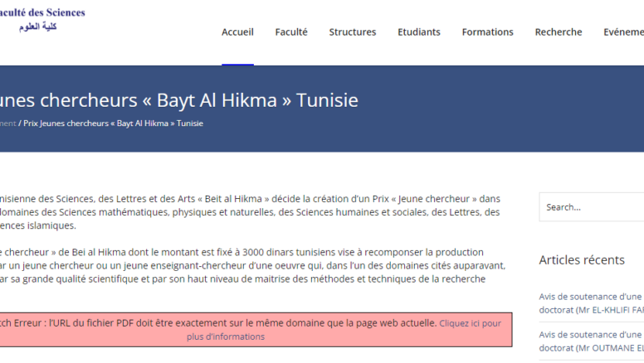Open the Formations menu

point(487,32)
